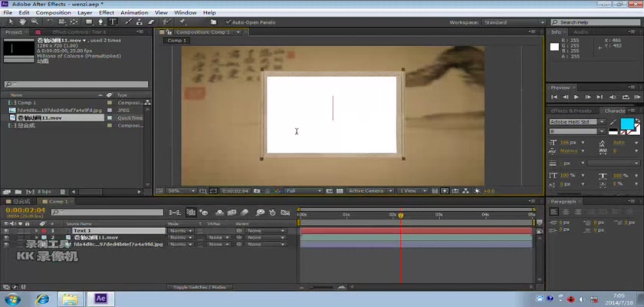The width and height of the screenshot is (644, 307).
Task: Toggle Frame Blending switch in timeline
Action: [232, 213]
